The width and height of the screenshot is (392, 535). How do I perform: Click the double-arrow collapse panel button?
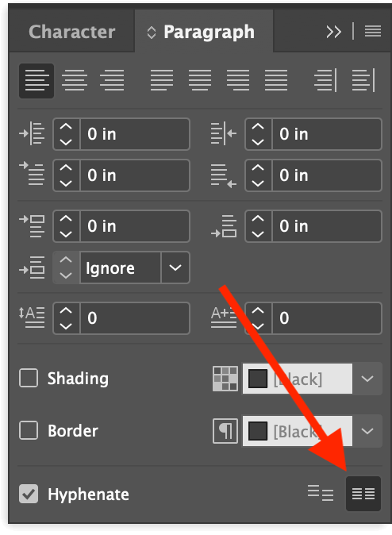click(x=333, y=32)
